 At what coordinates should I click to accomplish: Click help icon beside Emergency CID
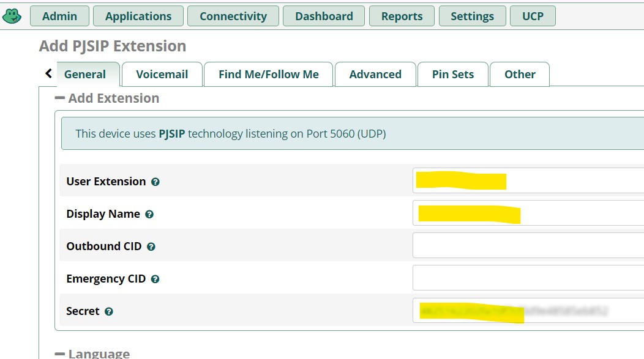coord(155,279)
